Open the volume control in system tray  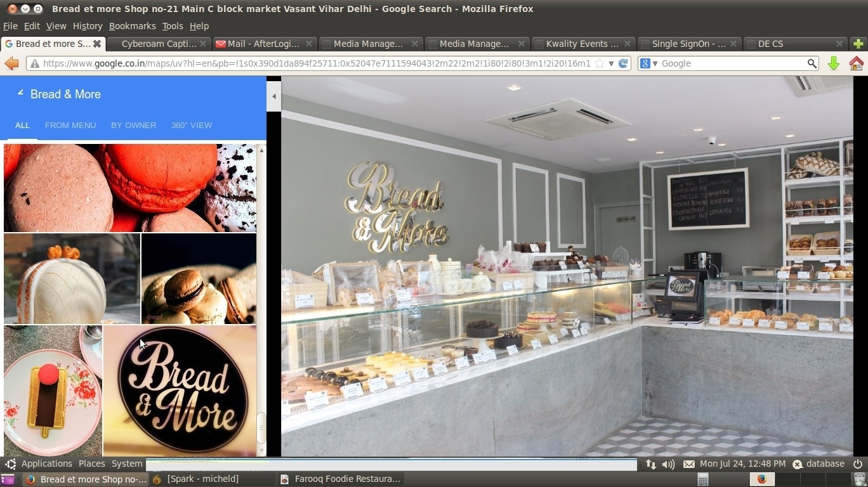click(668, 464)
